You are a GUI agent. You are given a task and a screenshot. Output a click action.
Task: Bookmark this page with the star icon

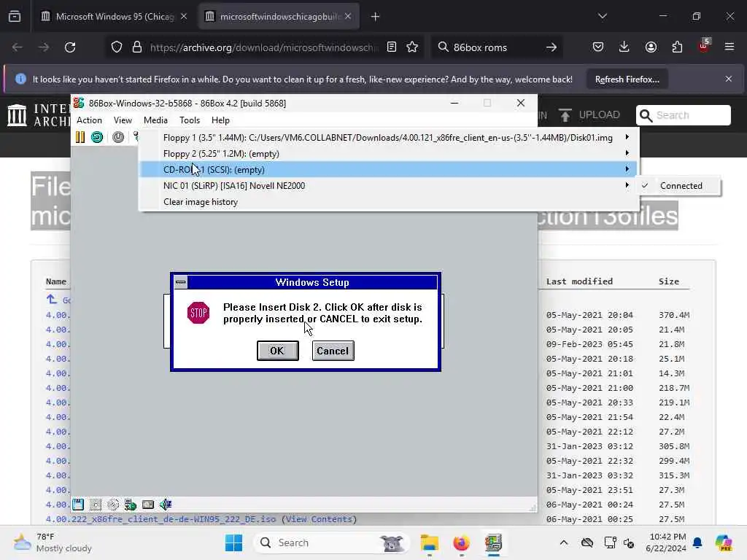pos(412,47)
